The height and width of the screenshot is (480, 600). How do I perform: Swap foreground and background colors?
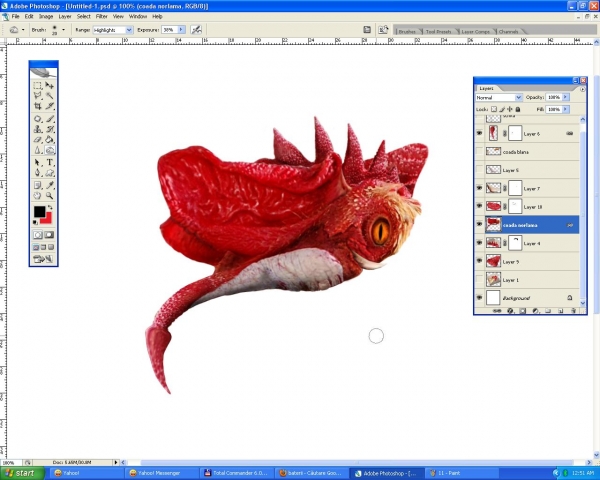pyautogui.click(x=50, y=207)
